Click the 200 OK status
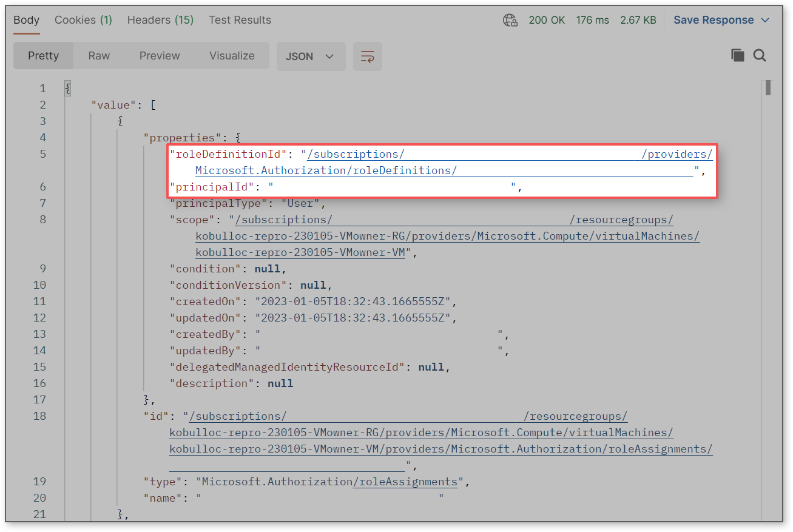Screen dimensions: 793x532 547,20
